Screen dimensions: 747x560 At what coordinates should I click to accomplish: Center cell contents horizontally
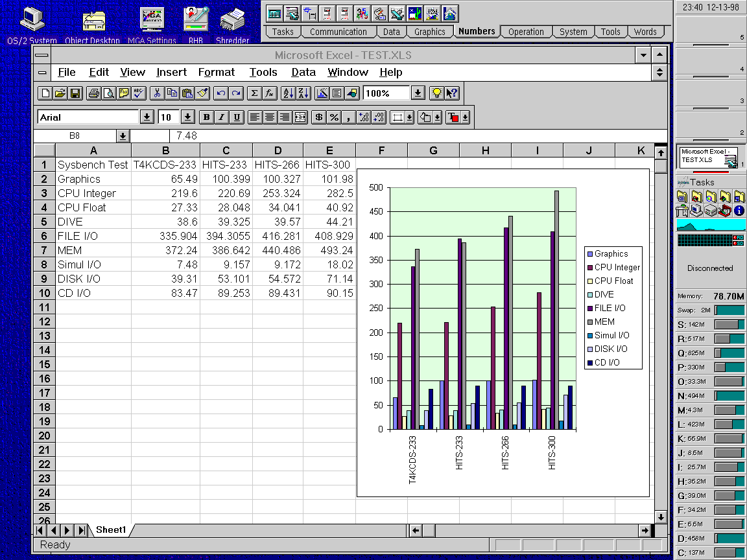pyautogui.click(x=270, y=117)
